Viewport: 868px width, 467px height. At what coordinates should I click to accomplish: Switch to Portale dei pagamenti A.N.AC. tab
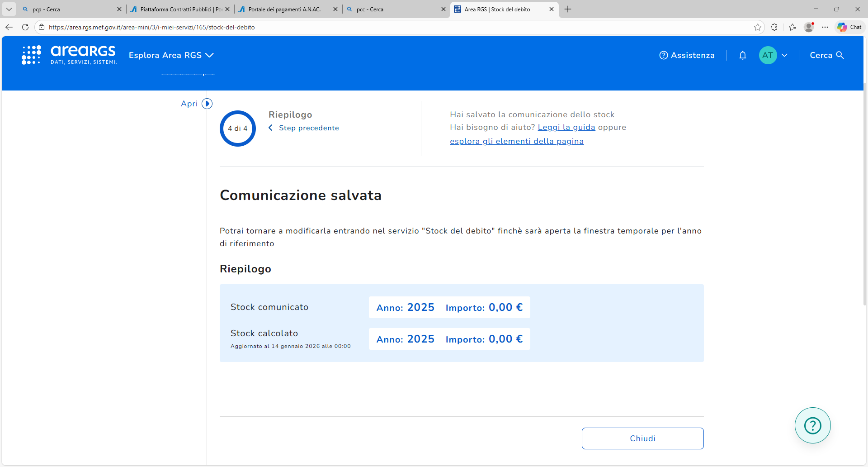click(x=285, y=9)
